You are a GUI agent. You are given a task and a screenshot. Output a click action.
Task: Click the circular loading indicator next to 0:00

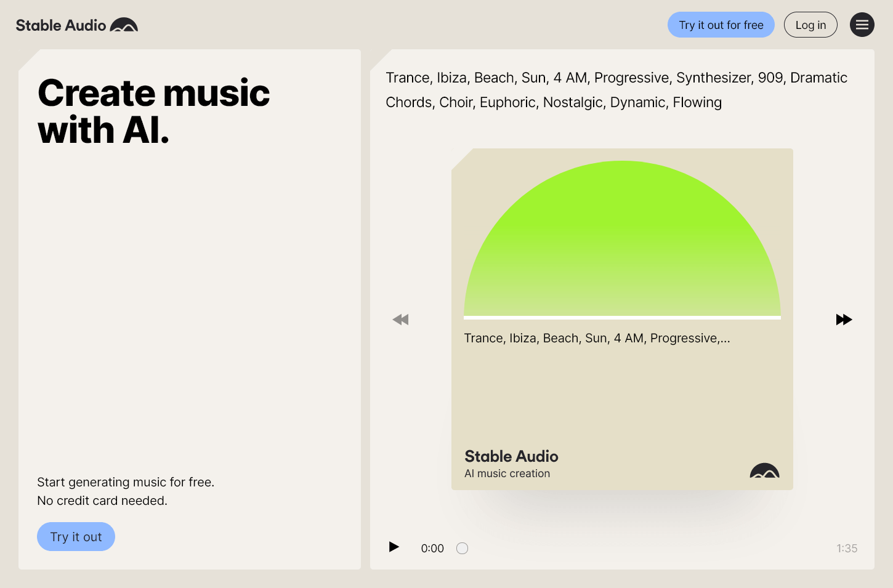pyautogui.click(x=462, y=548)
